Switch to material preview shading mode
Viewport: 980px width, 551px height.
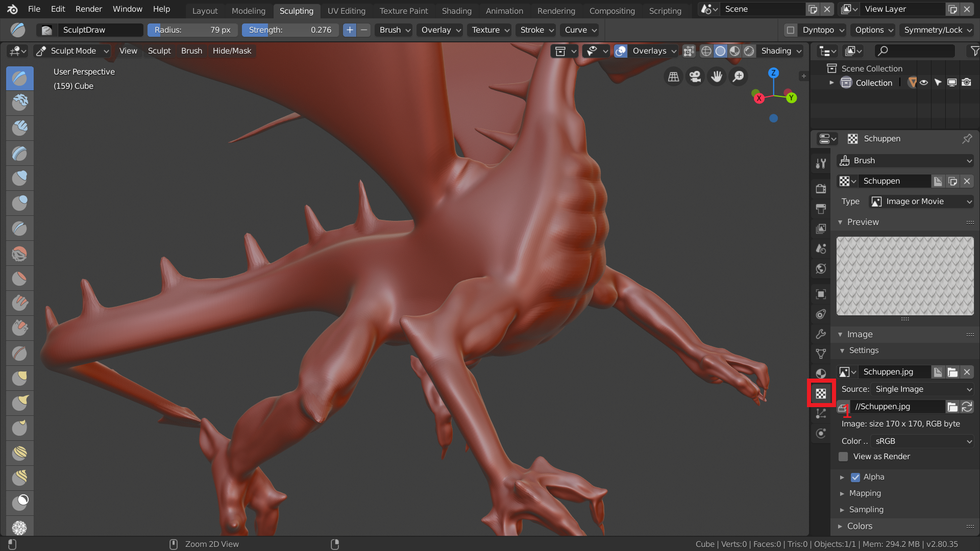click(734, 51)
